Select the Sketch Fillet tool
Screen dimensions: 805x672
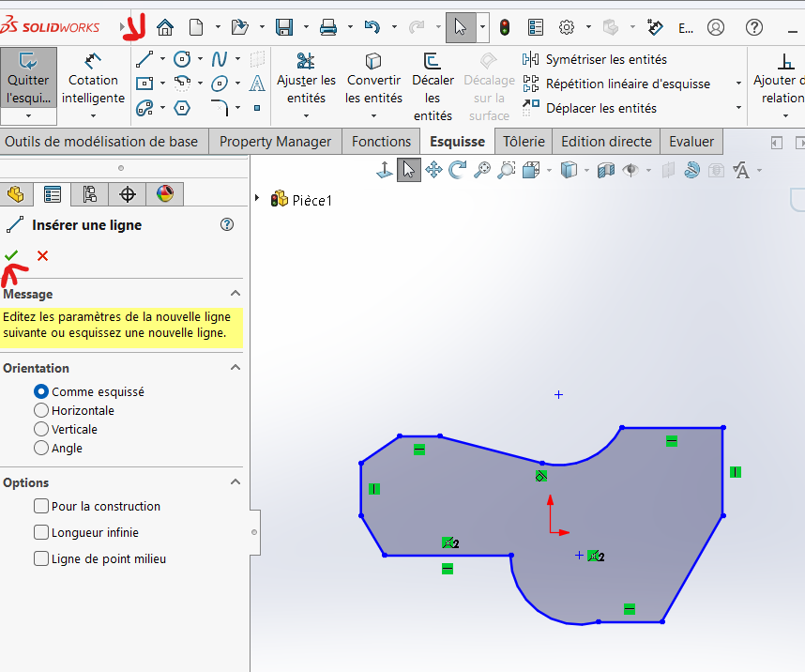pyautogui.click(x=220, y=108)
